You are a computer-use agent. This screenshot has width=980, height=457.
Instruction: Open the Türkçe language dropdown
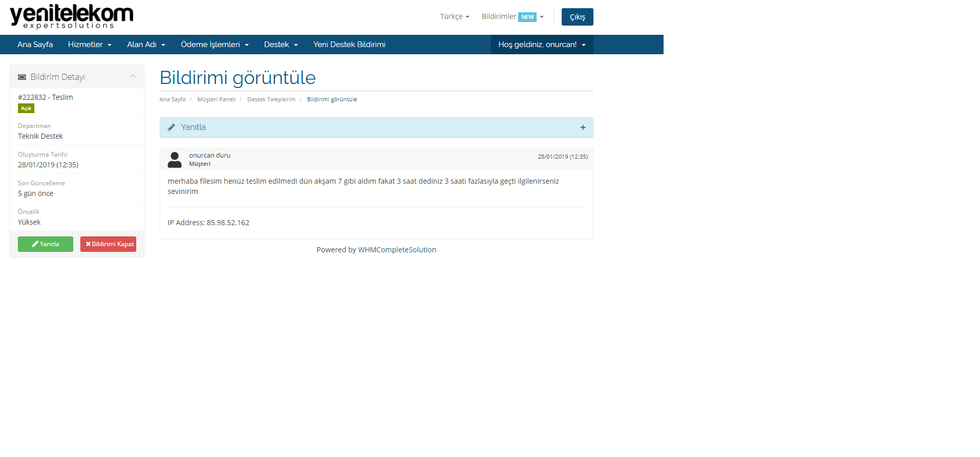[x=455, y=16]
